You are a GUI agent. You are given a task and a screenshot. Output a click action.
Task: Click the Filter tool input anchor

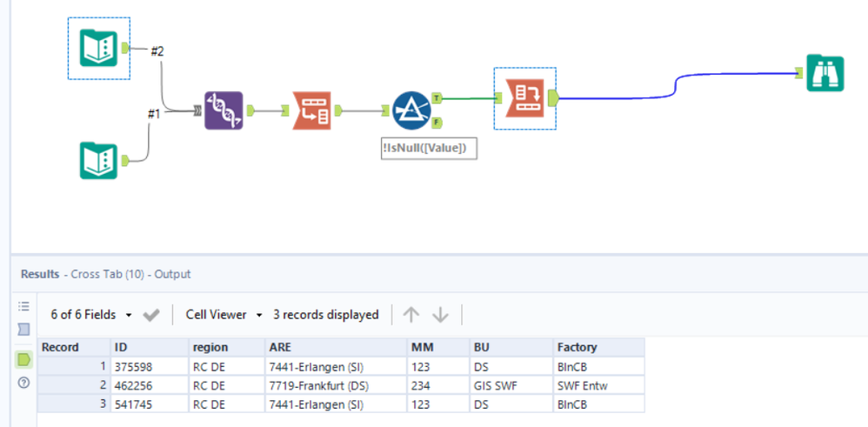(x=386, y=110)
